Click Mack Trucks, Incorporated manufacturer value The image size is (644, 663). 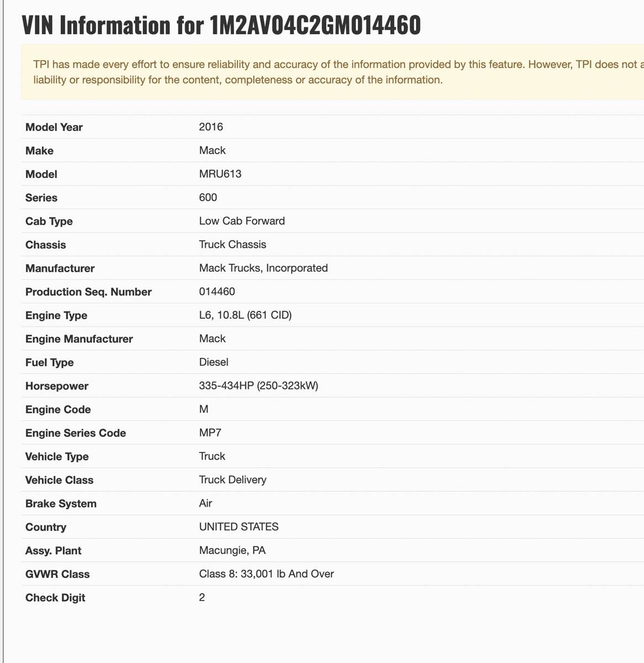(263, 268)
